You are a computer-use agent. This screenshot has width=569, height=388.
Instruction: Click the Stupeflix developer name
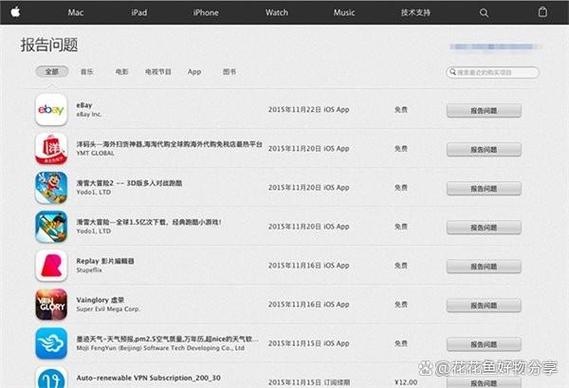click(x=89, y=270)
